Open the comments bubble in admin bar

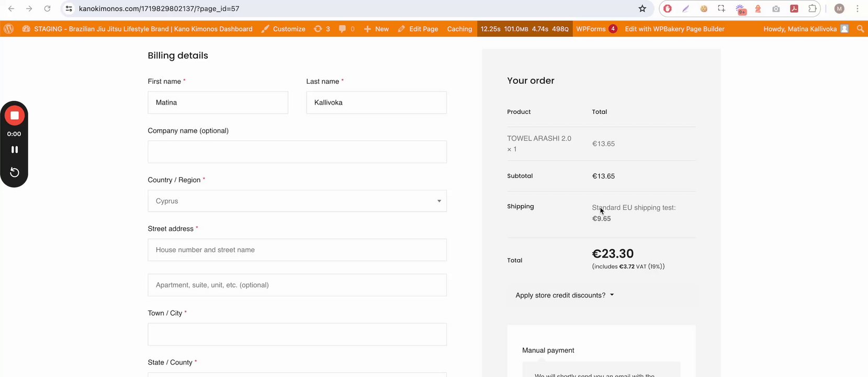346,29
